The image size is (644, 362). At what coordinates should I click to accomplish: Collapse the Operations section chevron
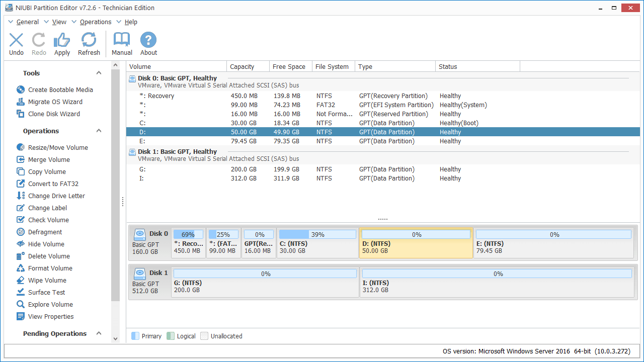pyautogui.click(x=99, y=131)
